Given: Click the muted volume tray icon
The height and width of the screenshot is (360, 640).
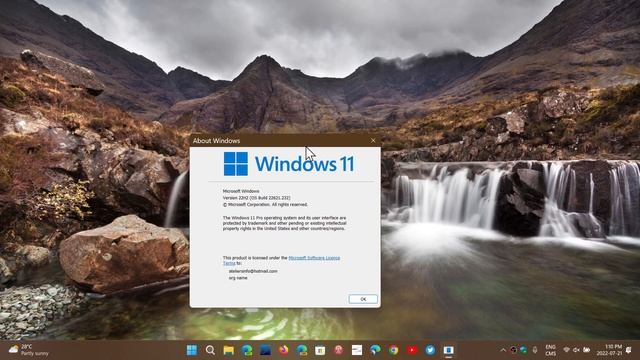Looking at the screenshot, I should click(576, 350).
